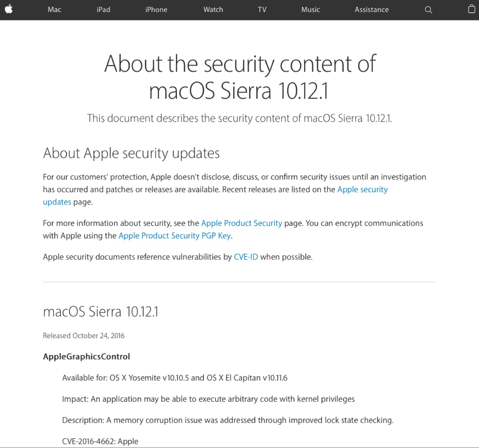Open the iPad section
Screen dimensions: 479x448
click(103, 10)
